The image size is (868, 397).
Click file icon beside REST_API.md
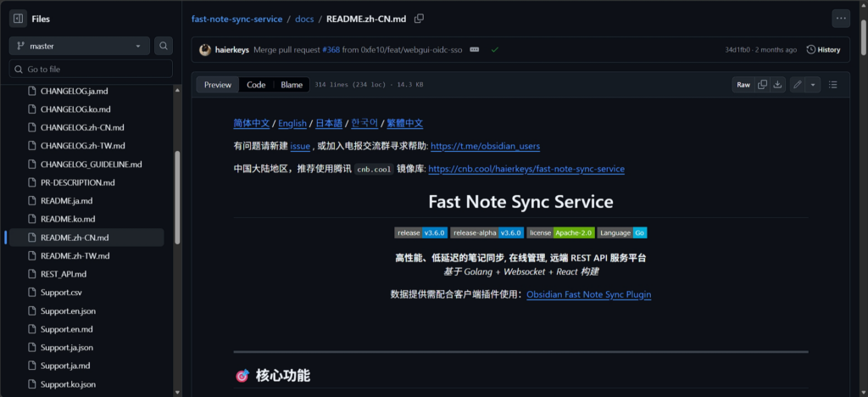pos(31,273)
